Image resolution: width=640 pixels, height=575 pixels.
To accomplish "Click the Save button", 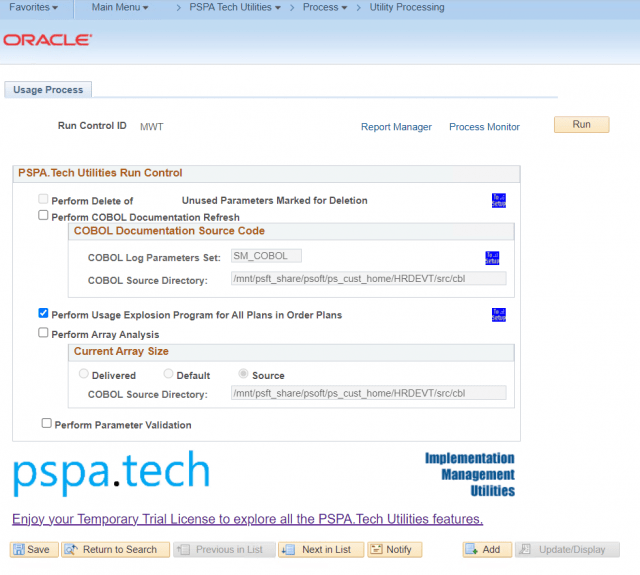I will pos(34,550).
